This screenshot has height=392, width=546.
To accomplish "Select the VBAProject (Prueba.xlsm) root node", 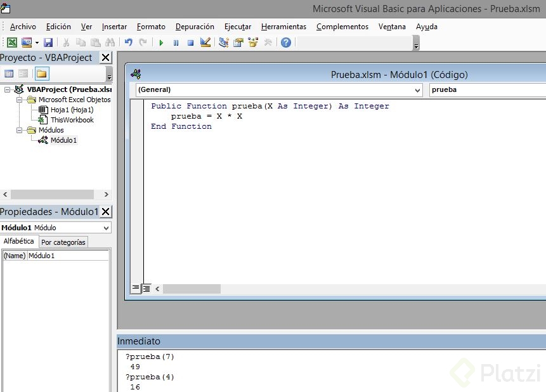I will pos(69,89).
